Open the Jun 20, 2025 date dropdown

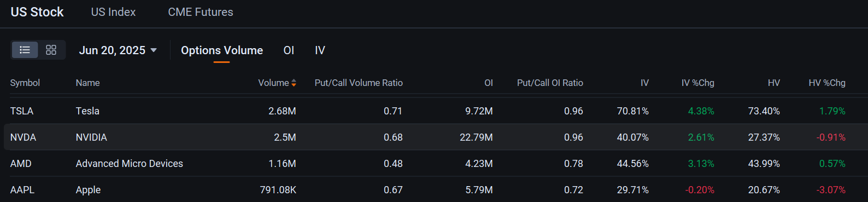click(x=118, y=50)
